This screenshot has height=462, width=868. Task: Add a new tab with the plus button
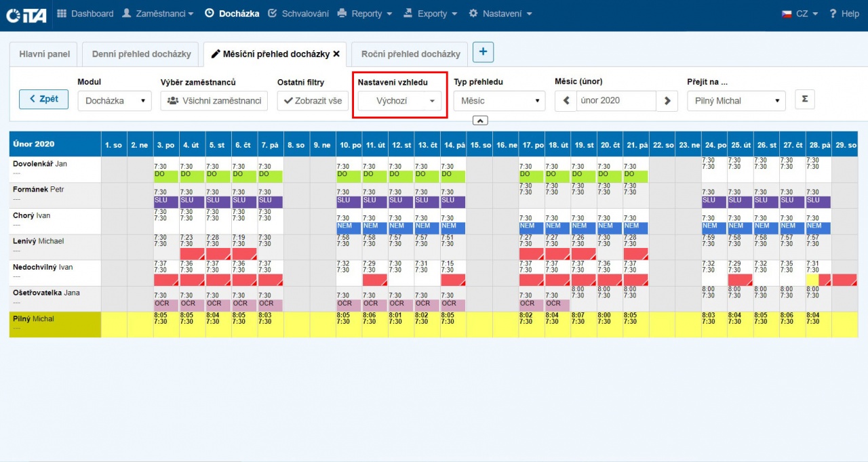[x=483, y=52]
